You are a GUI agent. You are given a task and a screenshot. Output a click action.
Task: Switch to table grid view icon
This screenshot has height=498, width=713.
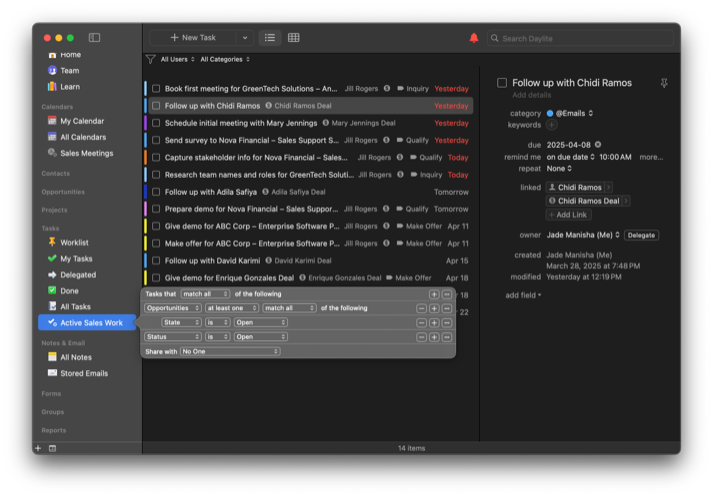[293, 38]
